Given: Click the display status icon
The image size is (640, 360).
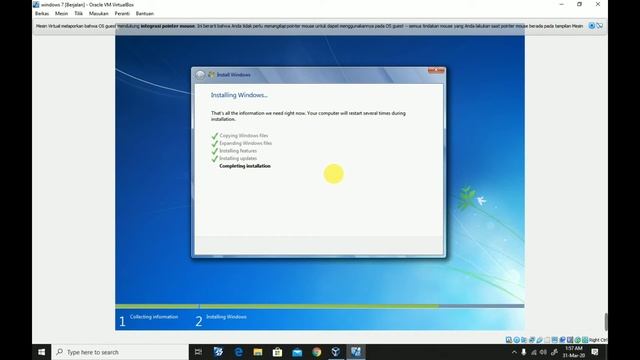Looking at the screenshot, I should pyautogui.click(x=555, y=340).
